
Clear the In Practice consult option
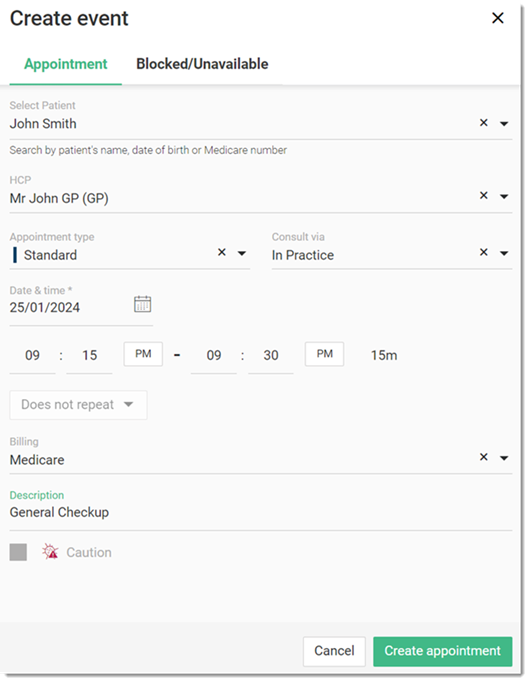[x=483, y=252]
